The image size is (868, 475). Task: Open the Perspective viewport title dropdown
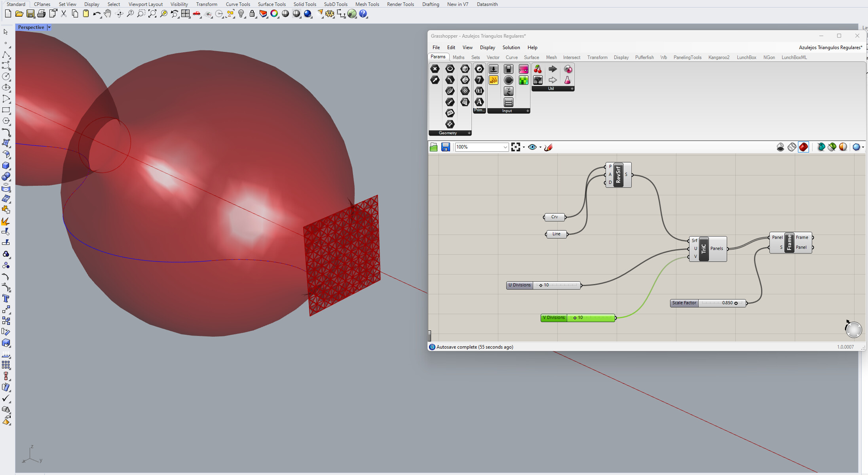pyautogui.click(x=49, y=27)
